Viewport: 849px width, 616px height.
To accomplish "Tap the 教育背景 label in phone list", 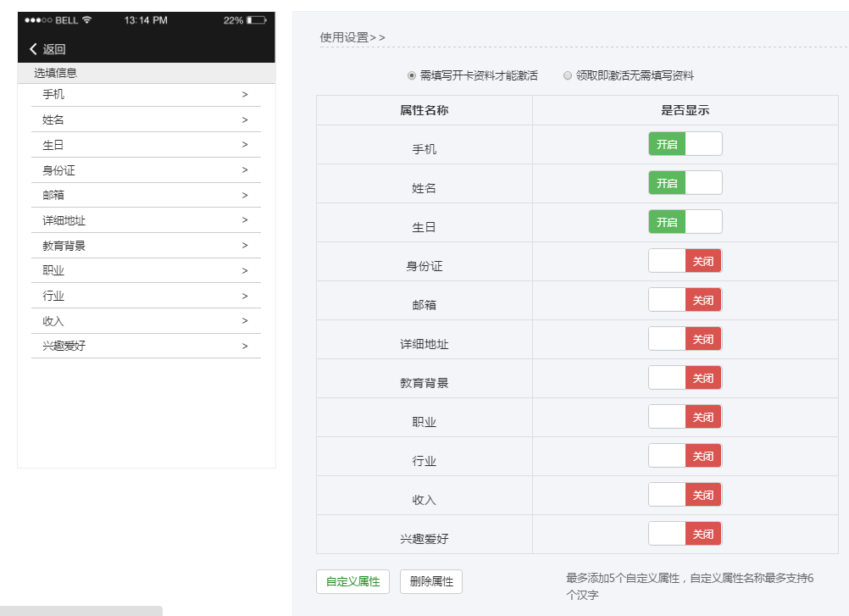I will [64, 245].
